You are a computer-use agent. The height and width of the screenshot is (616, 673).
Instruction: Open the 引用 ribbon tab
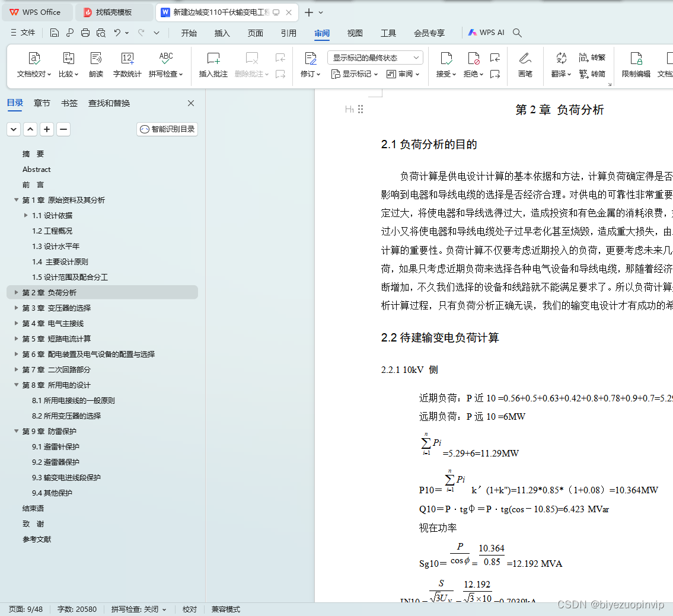[288, 33]
